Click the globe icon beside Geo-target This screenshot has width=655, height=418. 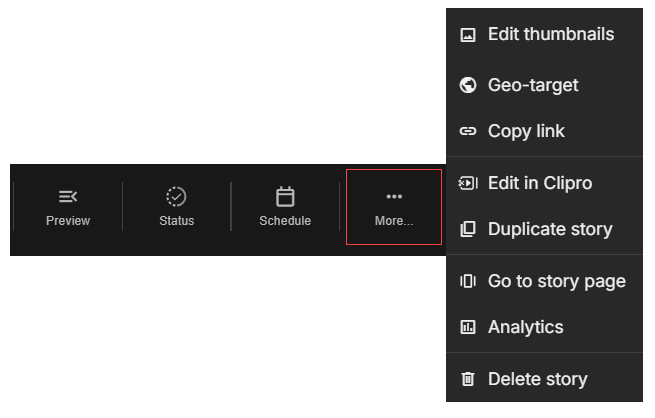click(x=467, y=85)
